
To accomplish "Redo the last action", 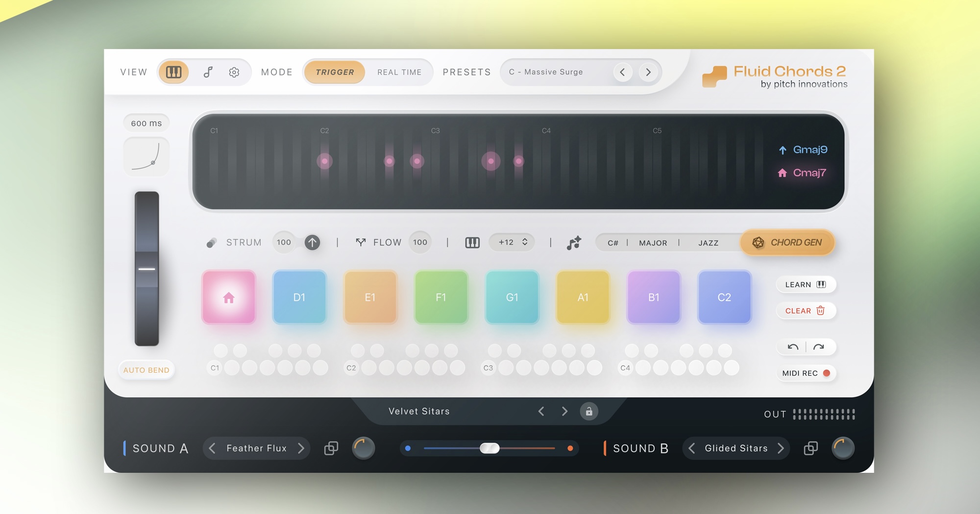I will tap(819, 347).
